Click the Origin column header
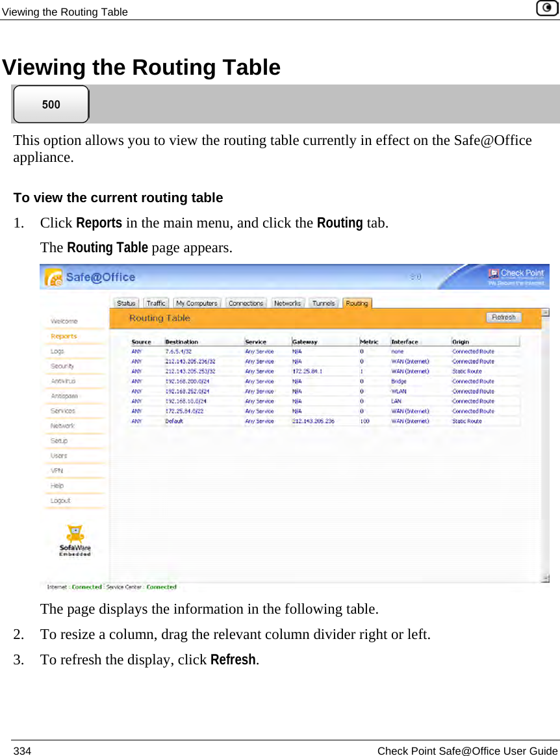 (x=461, y=341)
